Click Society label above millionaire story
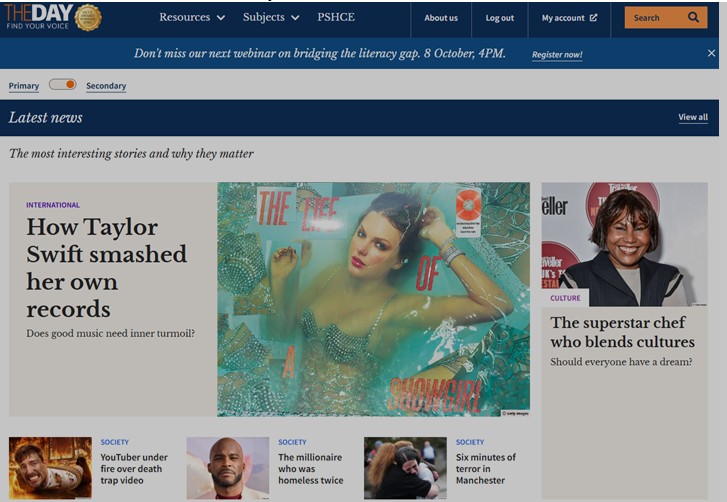727x502 pixels. click(292, 442)
